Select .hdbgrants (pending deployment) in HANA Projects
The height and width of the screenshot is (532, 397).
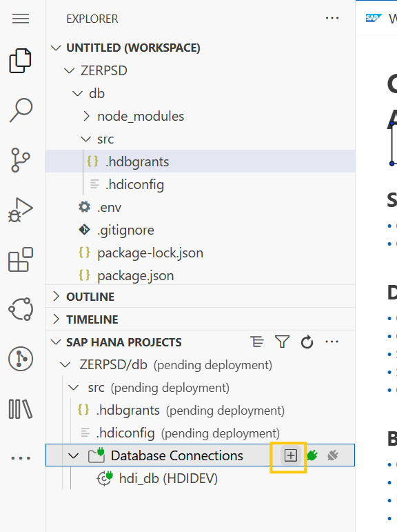[201, 410]
